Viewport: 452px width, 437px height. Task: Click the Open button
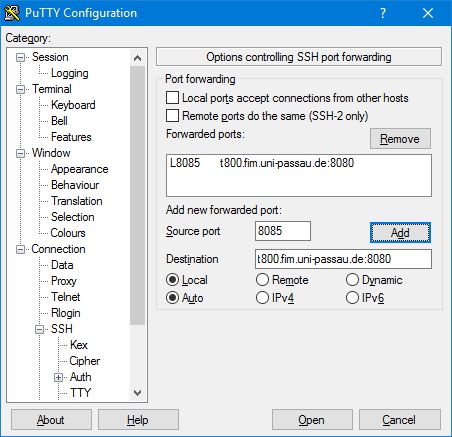312,420
